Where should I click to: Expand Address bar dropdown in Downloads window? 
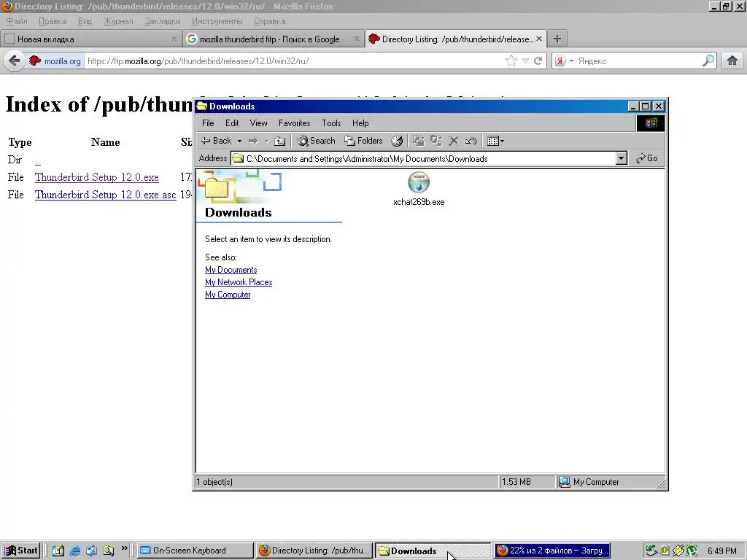point(621,158)
